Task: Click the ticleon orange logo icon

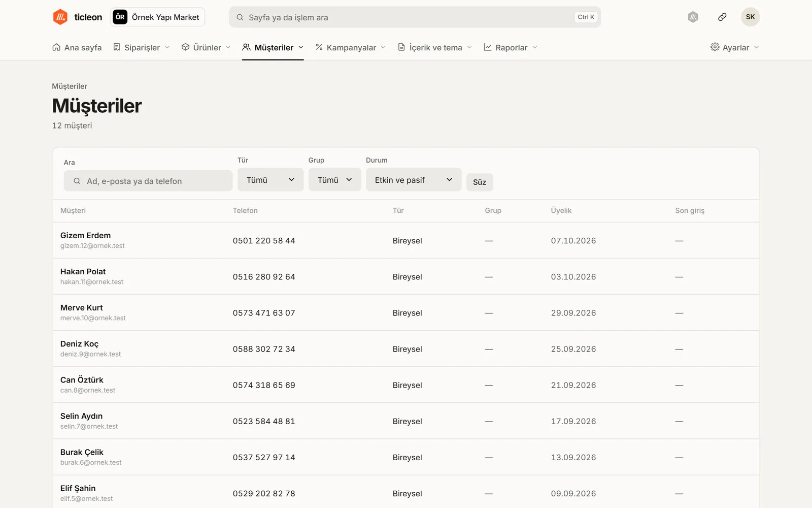Action: coord(60,17)
